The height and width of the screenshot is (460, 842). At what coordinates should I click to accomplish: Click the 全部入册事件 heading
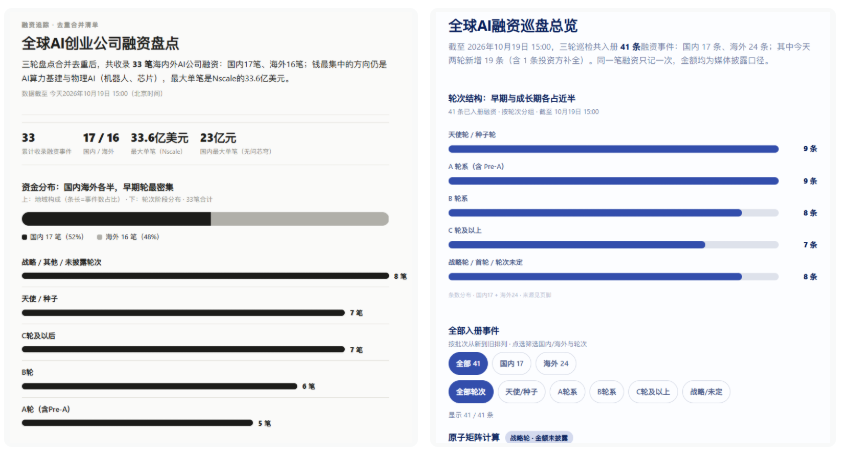(474, 331)
